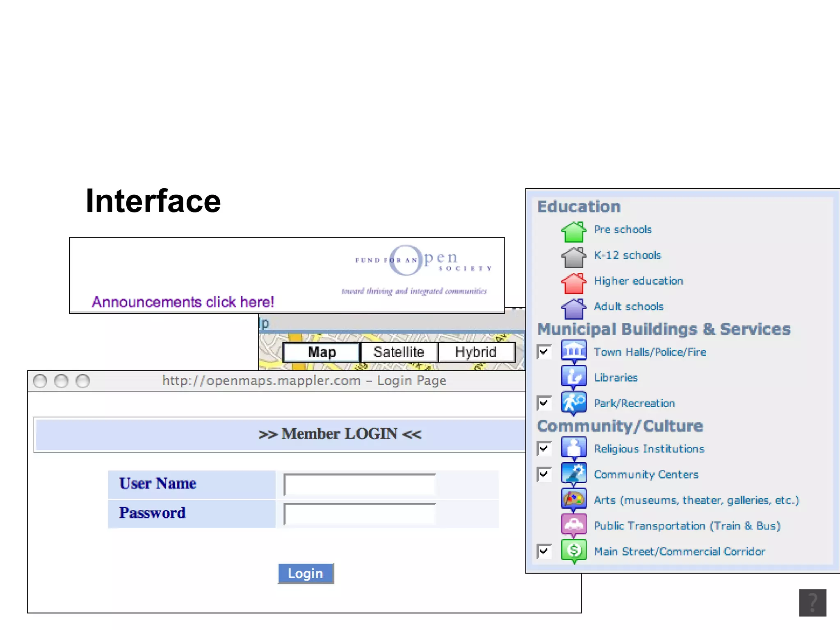Uncheck the Religious Institutions checkbox
The height and width of the screenshot is (630, 840).
pyautogui.click(x=544, y=449)
